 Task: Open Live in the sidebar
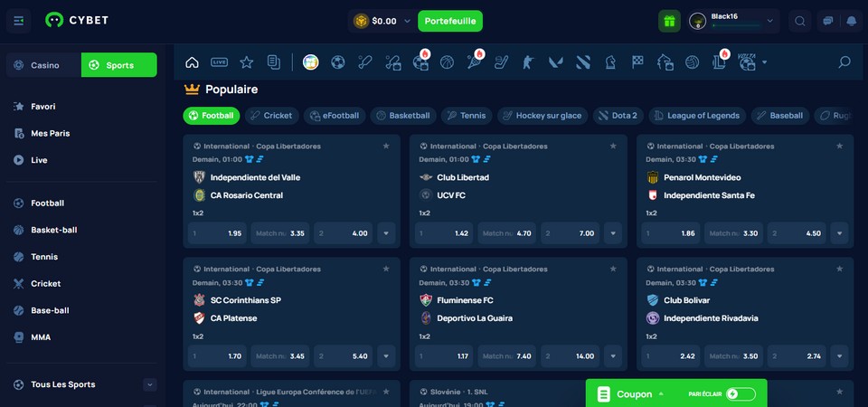coord(39,160)
